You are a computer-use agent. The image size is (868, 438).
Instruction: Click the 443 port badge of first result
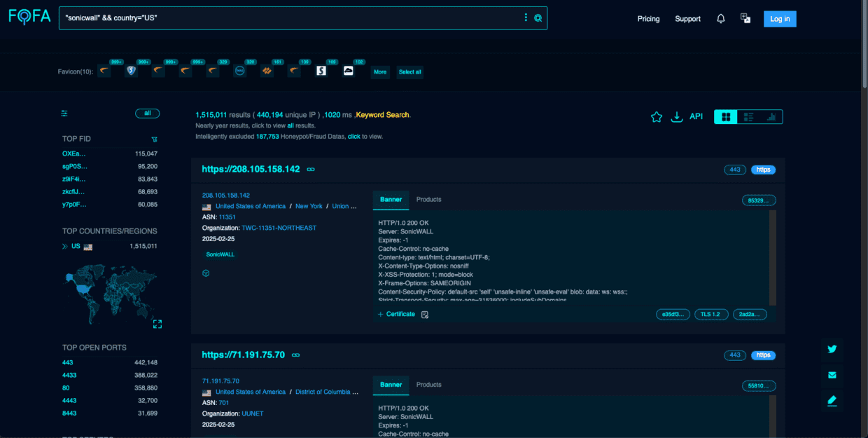pos(735,170)
